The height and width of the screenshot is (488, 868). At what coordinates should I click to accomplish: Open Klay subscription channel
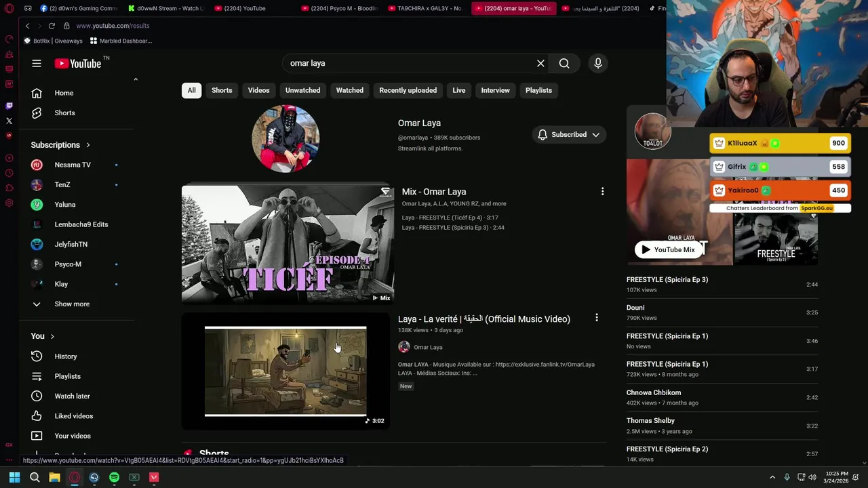[61, 284]
